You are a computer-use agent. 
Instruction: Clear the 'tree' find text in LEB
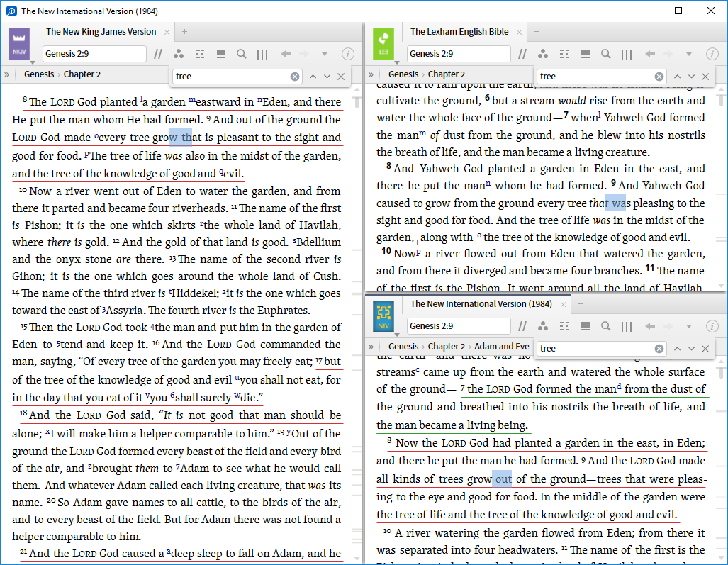(x=659, y=77)
